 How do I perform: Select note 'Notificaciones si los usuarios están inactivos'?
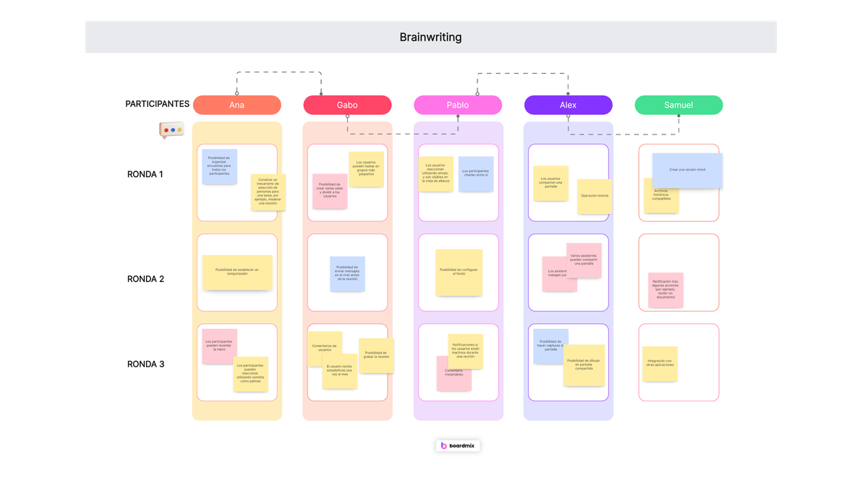(x=465, y=351)
